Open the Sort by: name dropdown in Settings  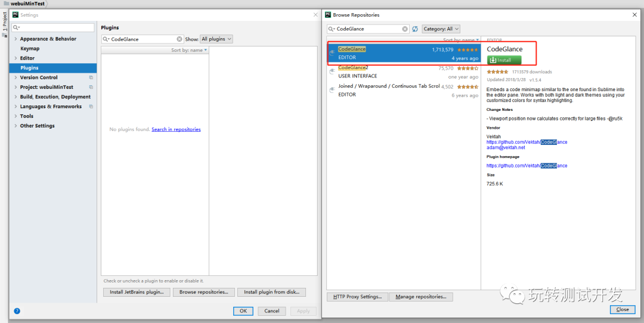[x=190, y=50]
